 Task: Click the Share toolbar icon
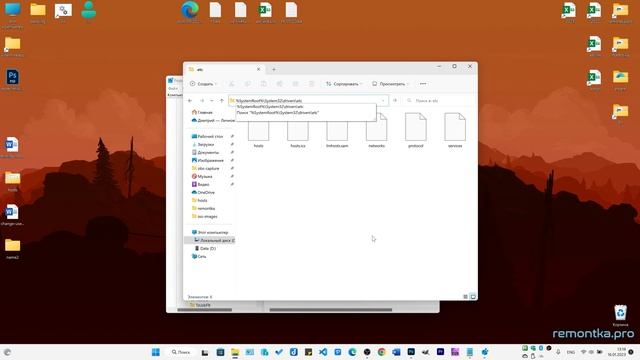(296, 84)
